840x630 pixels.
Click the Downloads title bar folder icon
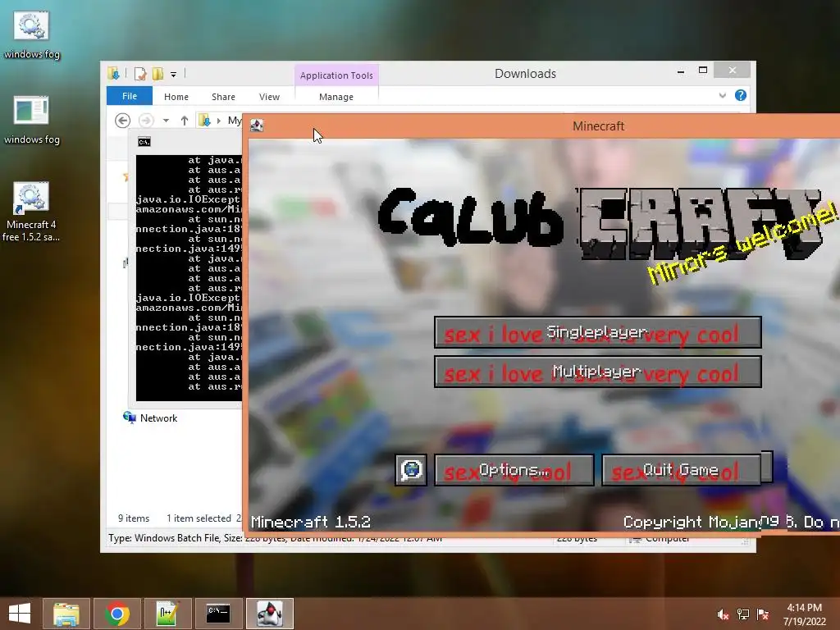tap(113, 74)
